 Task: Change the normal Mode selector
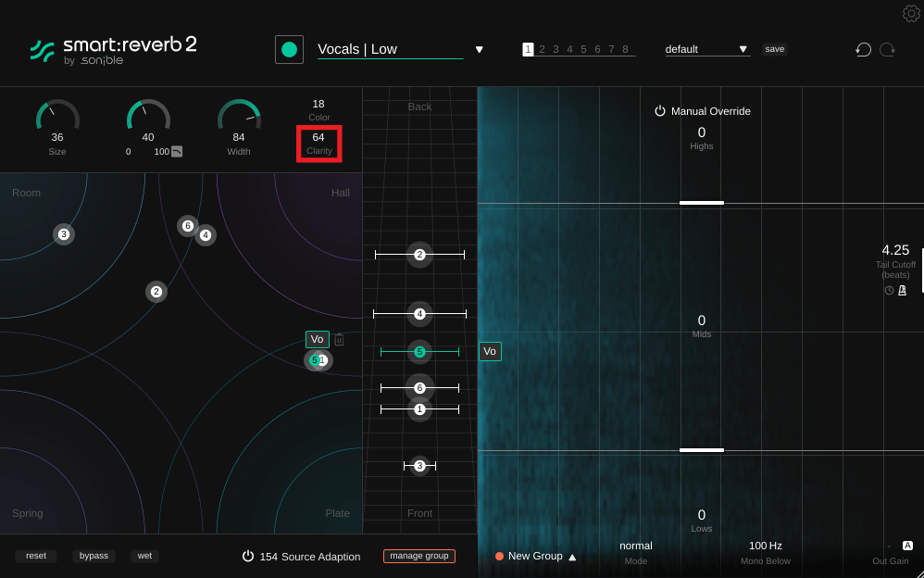(636, 546)
